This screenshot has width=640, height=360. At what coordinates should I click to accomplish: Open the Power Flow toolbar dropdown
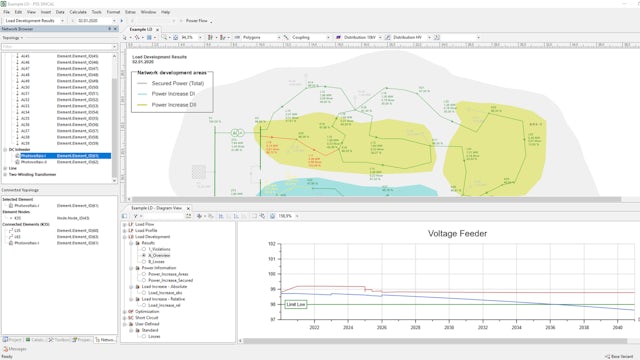pos(211,21)
